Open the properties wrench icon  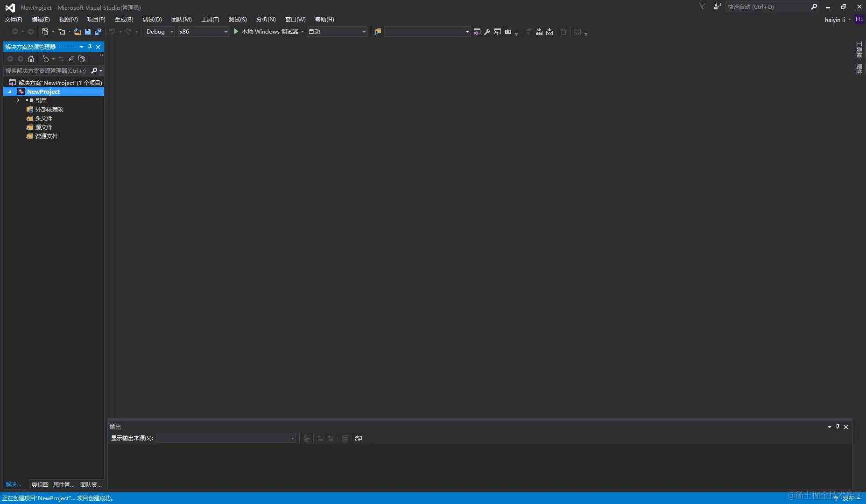click(487, 32)
